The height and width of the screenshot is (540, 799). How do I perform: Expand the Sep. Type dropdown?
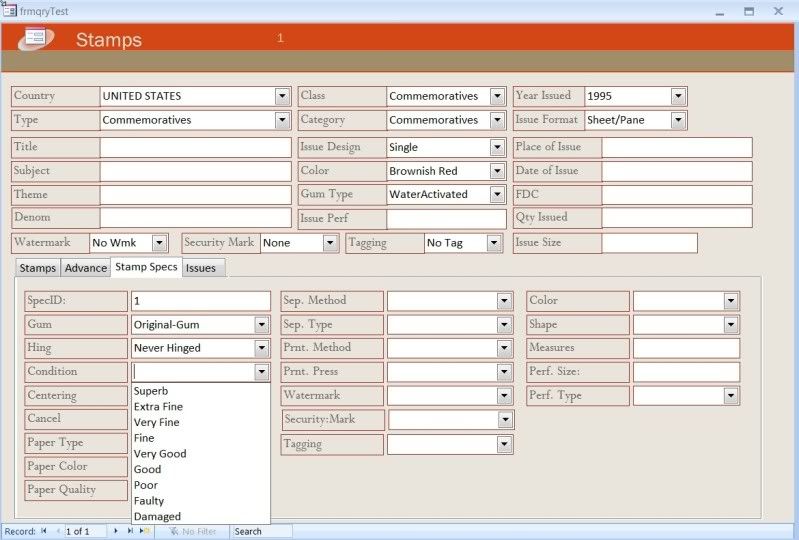coord(504,325)
